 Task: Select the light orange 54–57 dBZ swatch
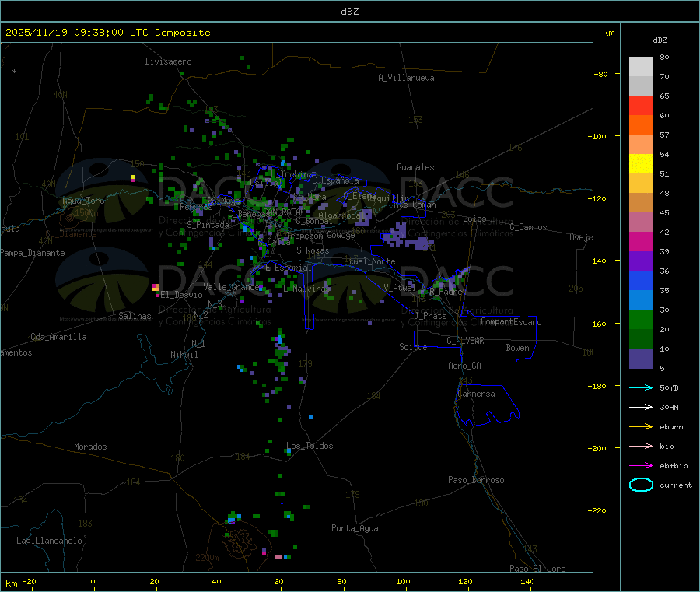641,144
